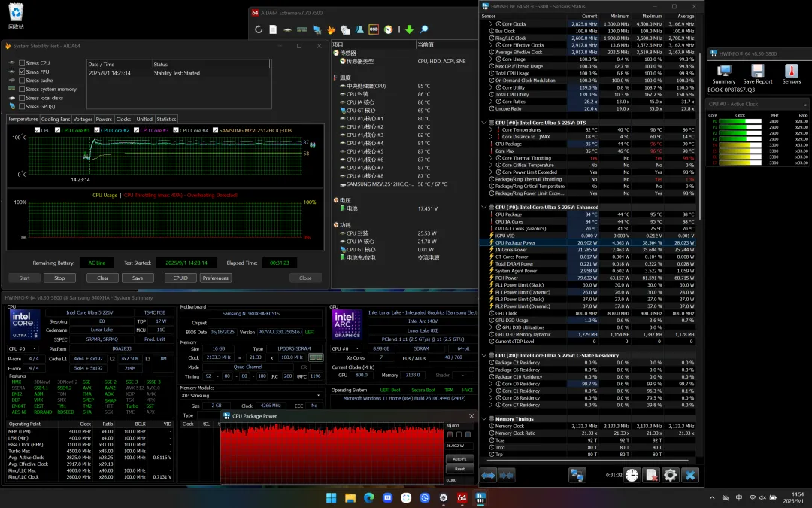Click the HWiNFO Save Report icon
Screen dimensions: 812x508
[x=758, y=74]
